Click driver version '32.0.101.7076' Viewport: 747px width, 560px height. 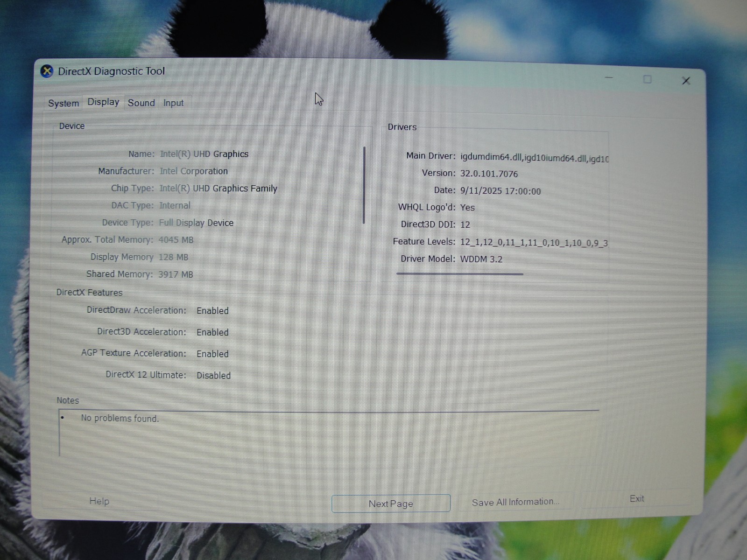coord(489,174)
